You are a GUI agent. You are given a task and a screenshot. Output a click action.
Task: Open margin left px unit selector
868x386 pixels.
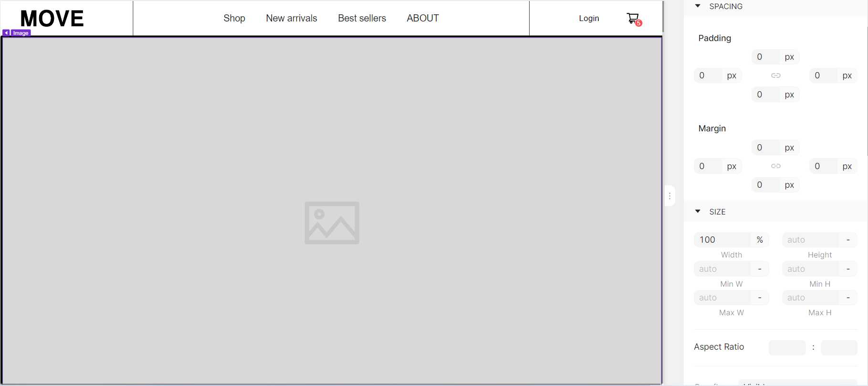732,166
